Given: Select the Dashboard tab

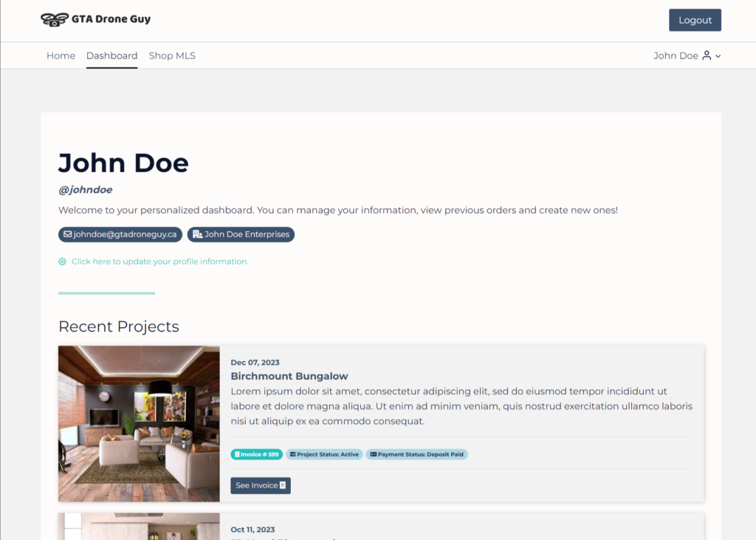Looking at the screenshot, I should pos(112,56).
